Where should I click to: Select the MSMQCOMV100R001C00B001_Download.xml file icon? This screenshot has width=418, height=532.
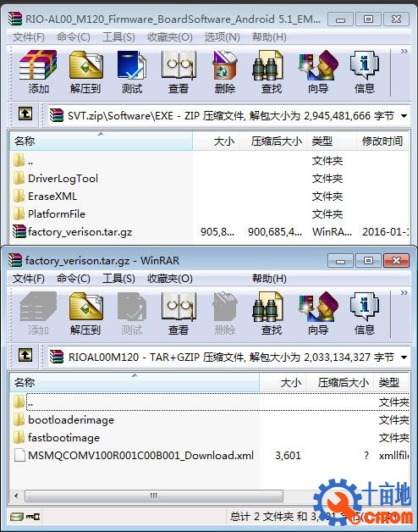(x=19, y=455)
